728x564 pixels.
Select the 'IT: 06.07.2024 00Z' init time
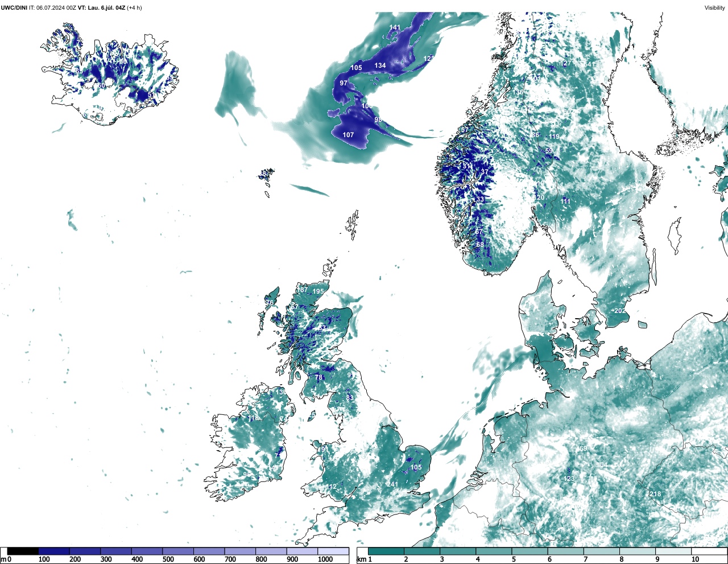[52, 7]
